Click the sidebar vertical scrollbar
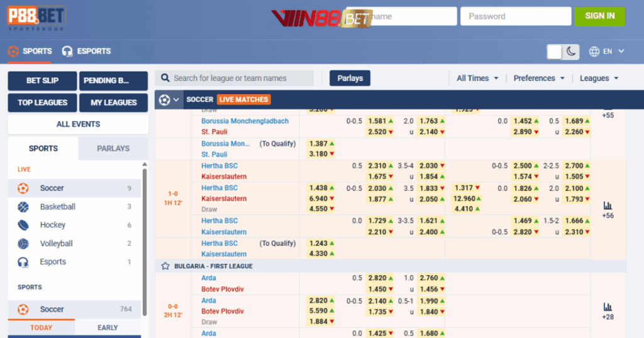This screenshot has width=644, height=338. (145, 239)
